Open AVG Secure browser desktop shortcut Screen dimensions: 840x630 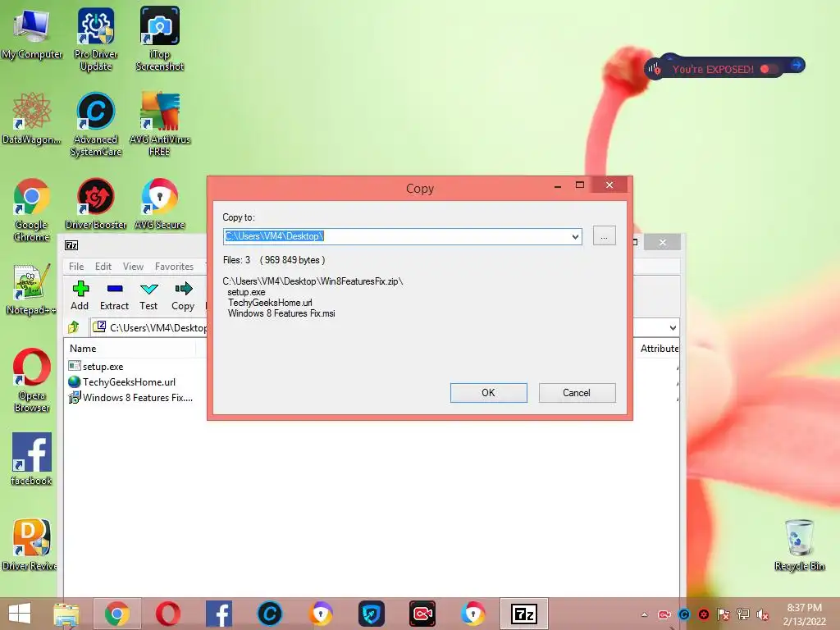coord(160,204)
